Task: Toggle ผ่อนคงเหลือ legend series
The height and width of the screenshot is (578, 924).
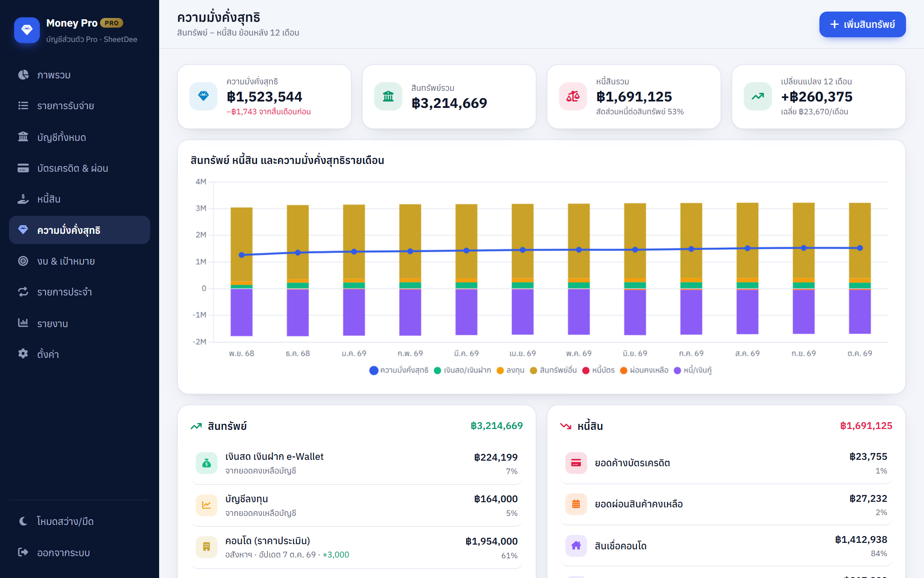Action: click(x=644, y=370)
